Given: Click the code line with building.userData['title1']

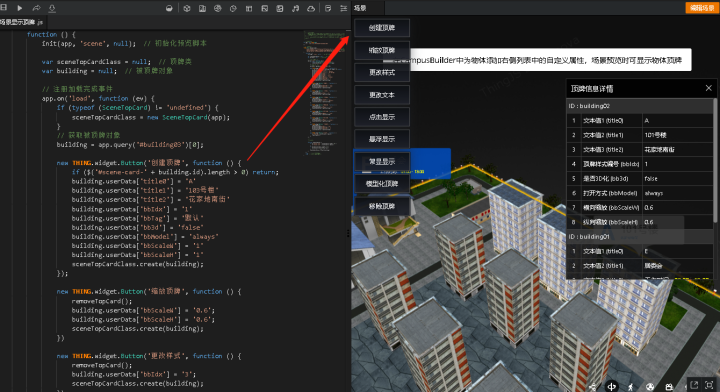Looking at the screenshot, I should pyautogui.click(x=145, y=190).
